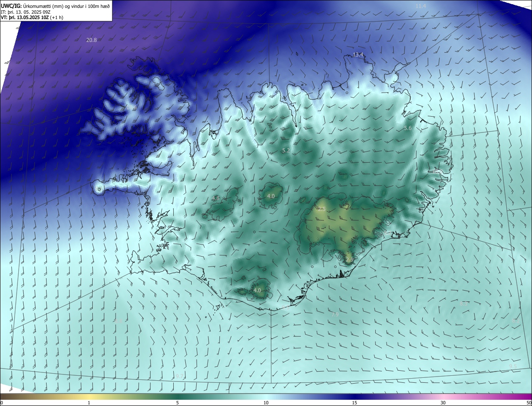The image size is (532, 406).
Task: Click the '1' tick on the color scale
Action: coord(89,403)
